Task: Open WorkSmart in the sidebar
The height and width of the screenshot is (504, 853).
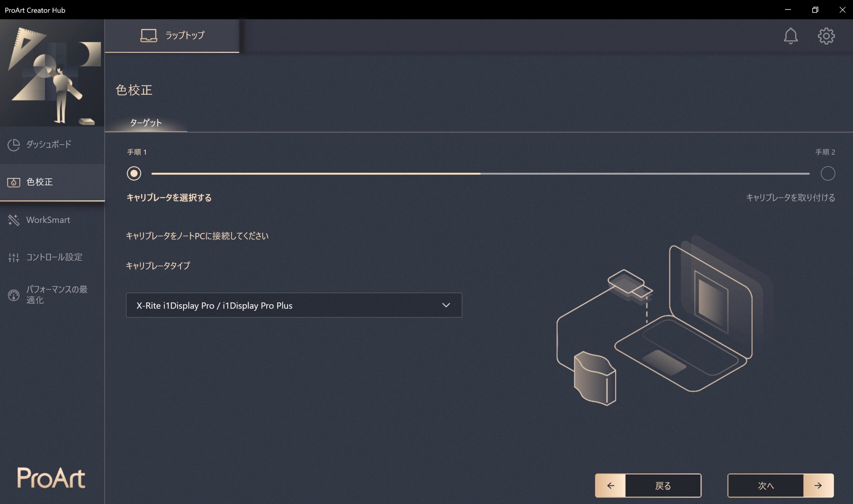Action: coord(52,220)
